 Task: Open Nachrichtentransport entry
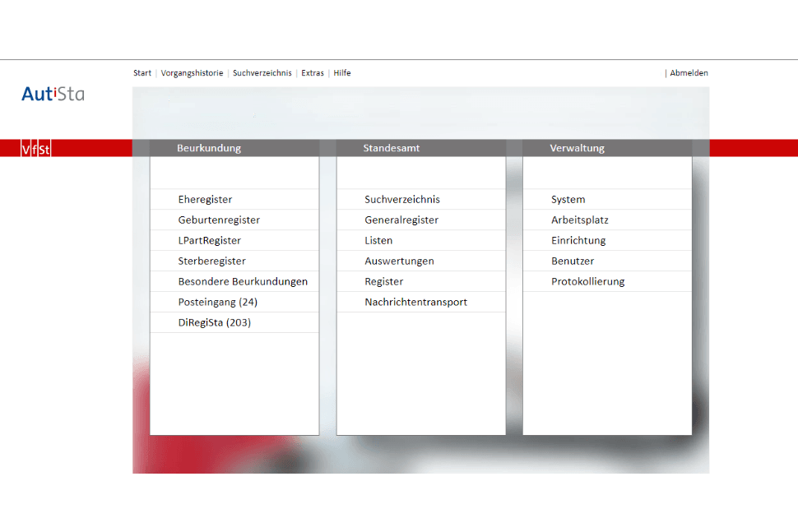click(x=415, y=303)
